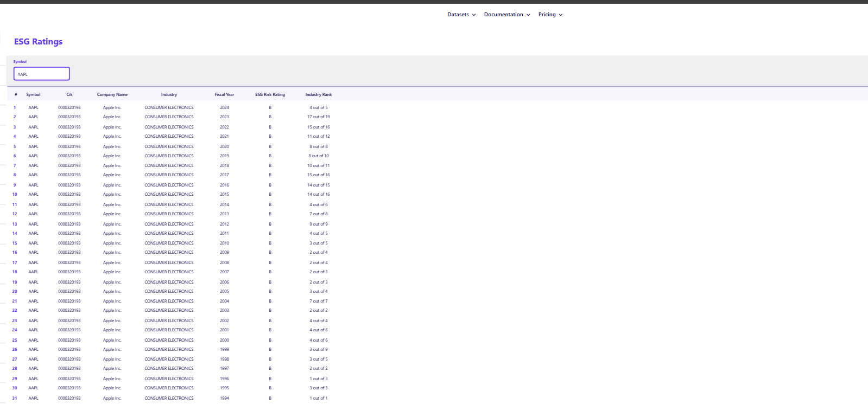Image resolution: width=868 pixels, height=404 pixels.
Task: Select the Cik column header
Action: (x=69, y=94)
